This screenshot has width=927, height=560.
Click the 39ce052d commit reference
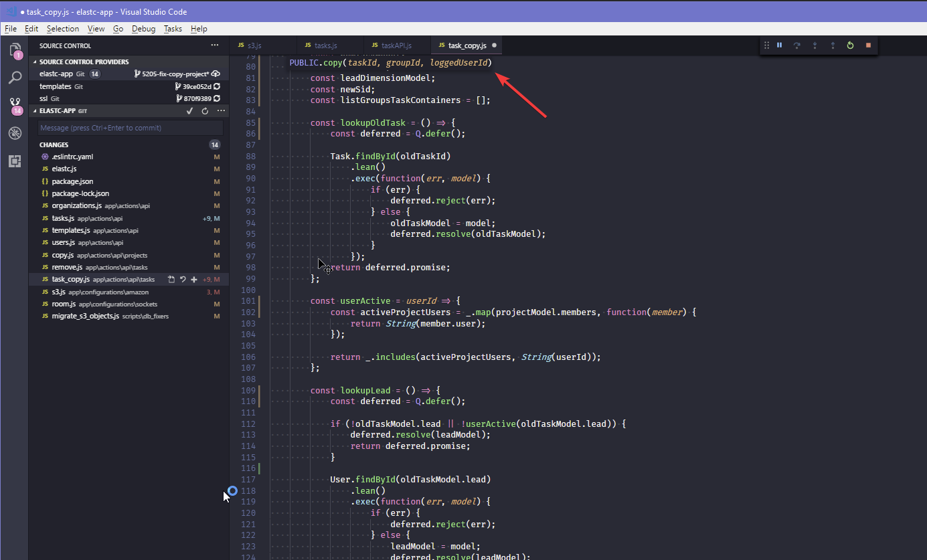click(x=193, y=86)
